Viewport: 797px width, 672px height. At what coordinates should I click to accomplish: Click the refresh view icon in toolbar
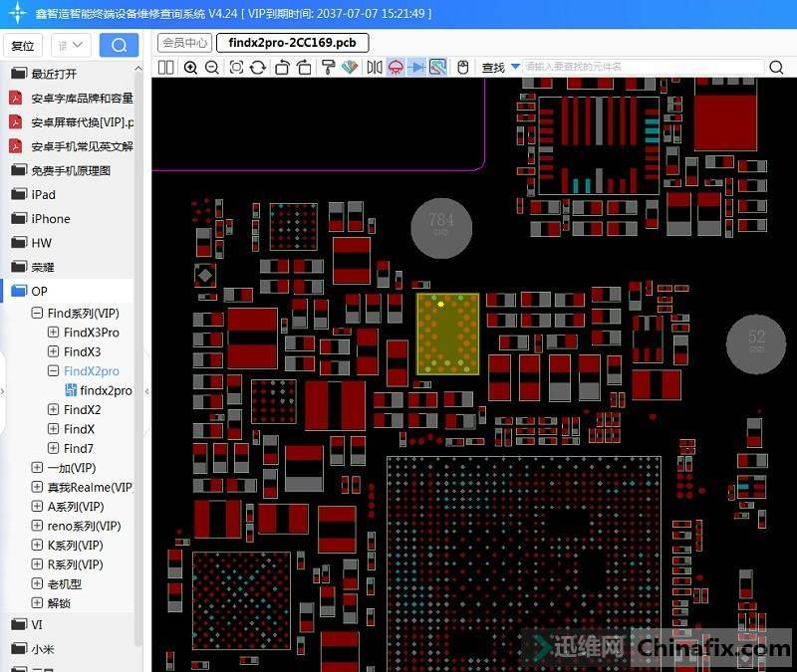(258, 67)
